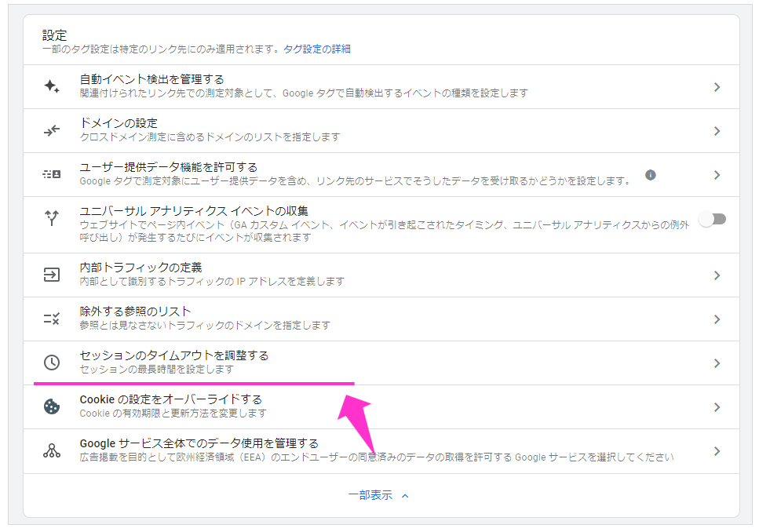Click the cookie icon for Cookie の設定
Viewport: 759px width, 532px height.
(52, 406)
